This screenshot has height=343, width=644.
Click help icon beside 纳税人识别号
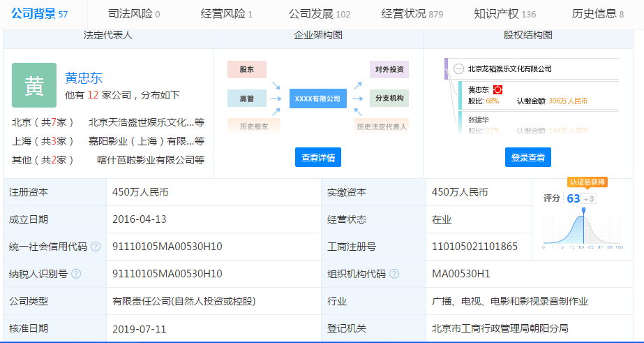tap(76, 274)
